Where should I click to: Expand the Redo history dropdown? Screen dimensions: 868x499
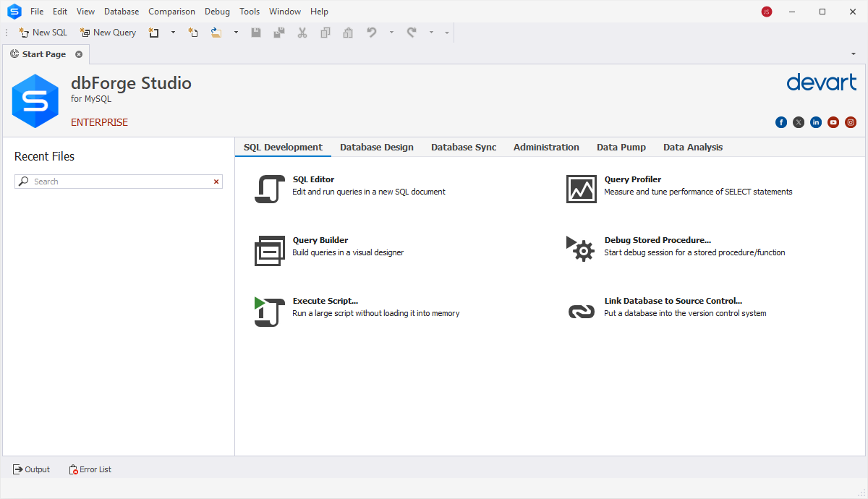click(x=431, y=33)
